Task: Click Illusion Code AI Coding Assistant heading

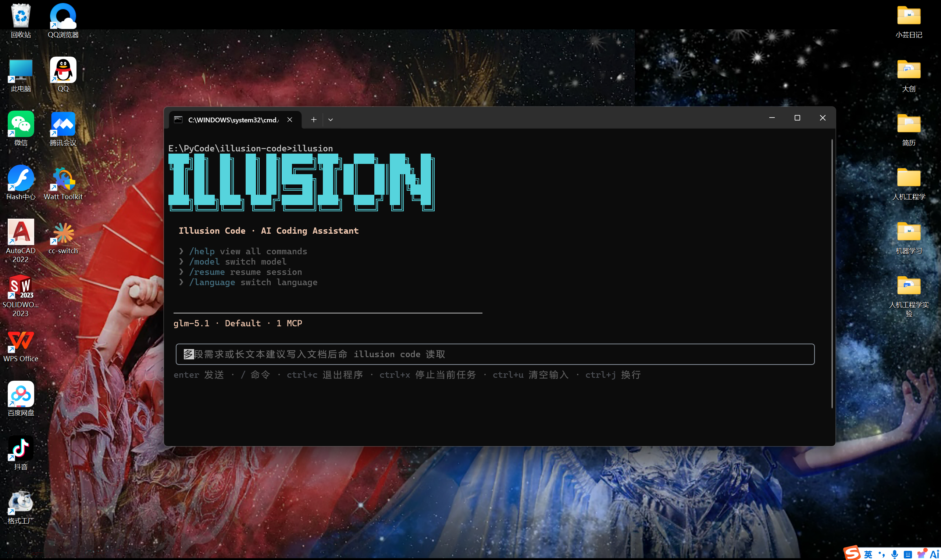Action: tap(268, 230)
